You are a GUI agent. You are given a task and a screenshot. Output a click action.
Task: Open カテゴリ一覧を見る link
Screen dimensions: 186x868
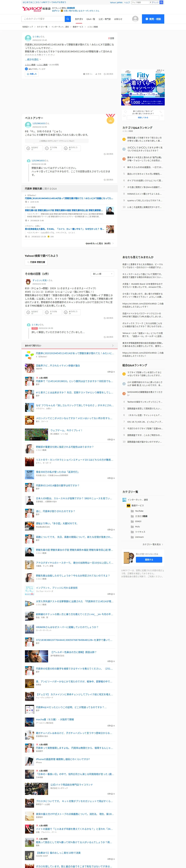(153, 544)
